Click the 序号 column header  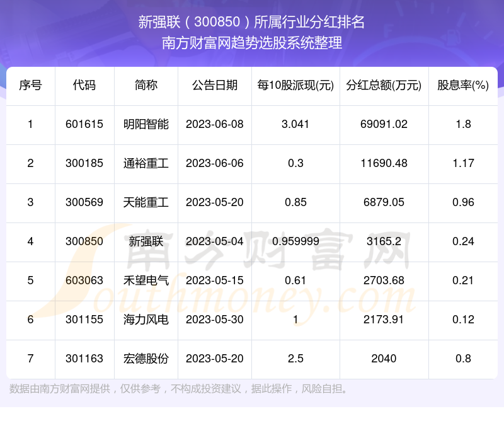coord(30,86)
